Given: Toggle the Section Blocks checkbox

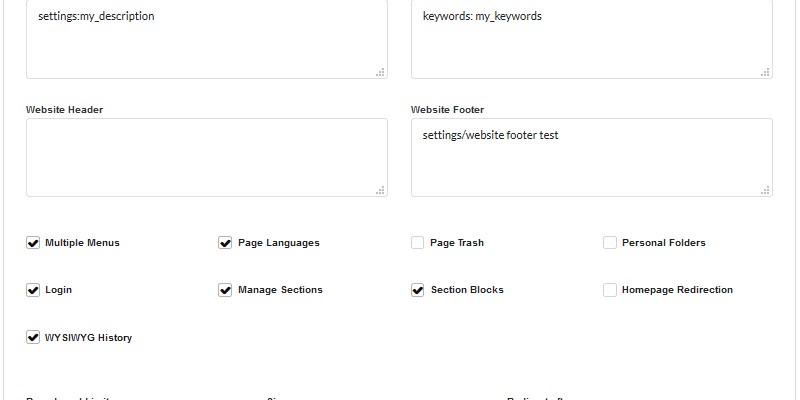Looking at the screenshot, I should click(417, 290).
